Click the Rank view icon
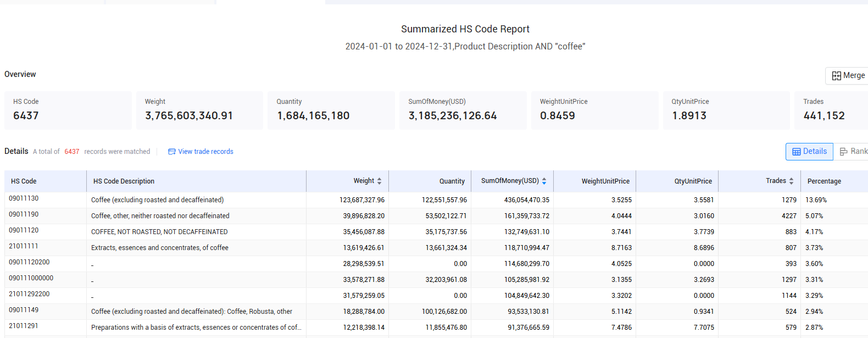This screenshot has width=868, height=338. [x=844, y=152]
